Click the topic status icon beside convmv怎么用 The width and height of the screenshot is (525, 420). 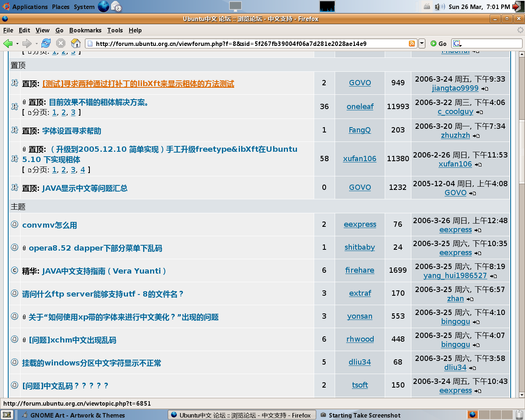[14, 224]
